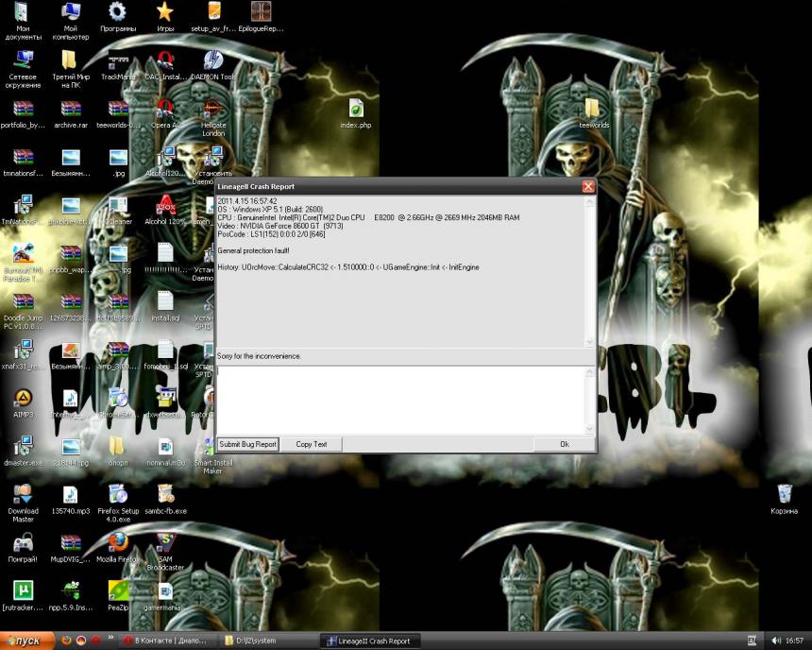812x650 pixels.
Task: Click the Submit Bug Report button
Action: pyautogui.click(x=247, y=444)
